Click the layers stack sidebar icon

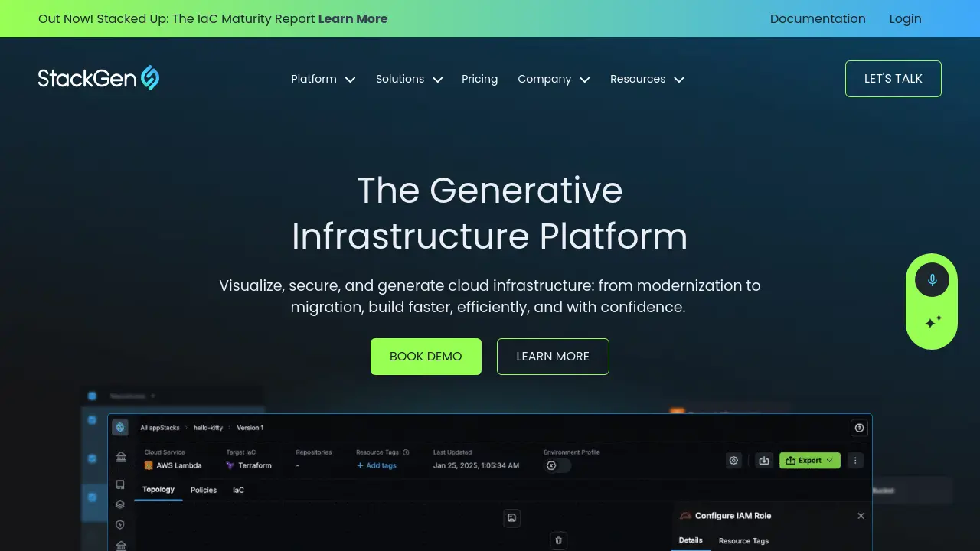coord(120,504)
